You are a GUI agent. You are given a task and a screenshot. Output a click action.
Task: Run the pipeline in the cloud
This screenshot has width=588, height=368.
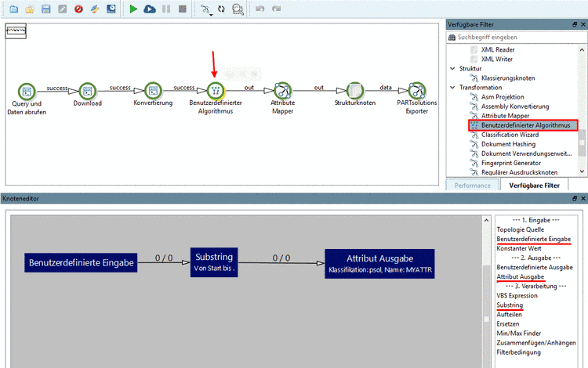pyautogui.click(x=150, y=9)
